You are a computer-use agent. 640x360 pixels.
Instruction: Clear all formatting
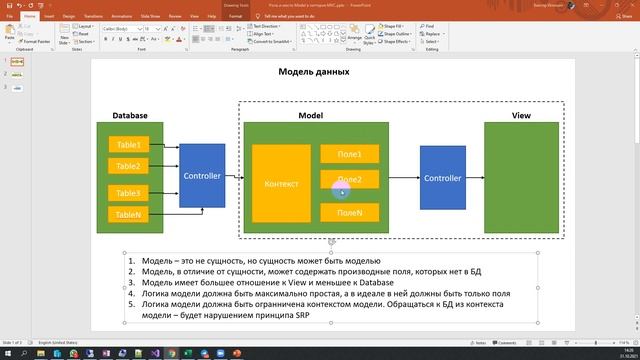183,29
